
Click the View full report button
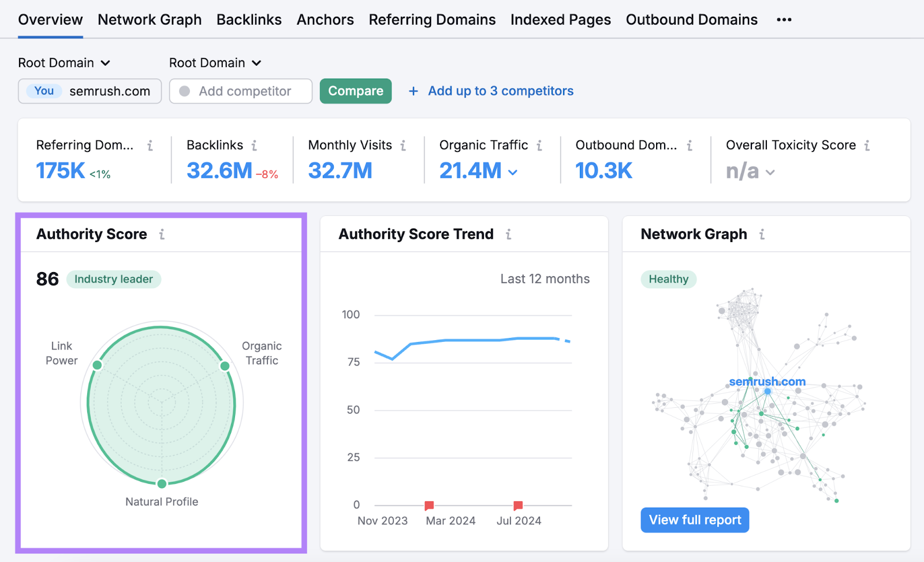[x=695, y=520]
